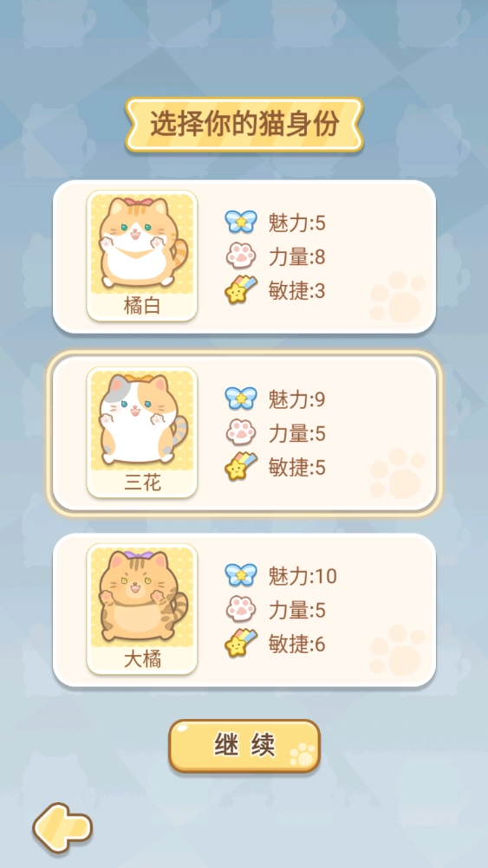
Task: Click the butterfly bow icon for 魅力:10
Action: pyautogui.click(x=241, y=574)
